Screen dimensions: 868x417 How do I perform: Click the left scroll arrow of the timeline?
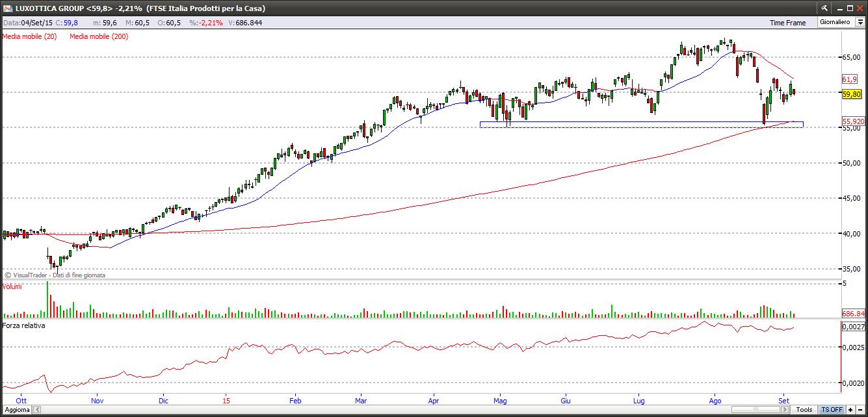[x=36, y=410]
